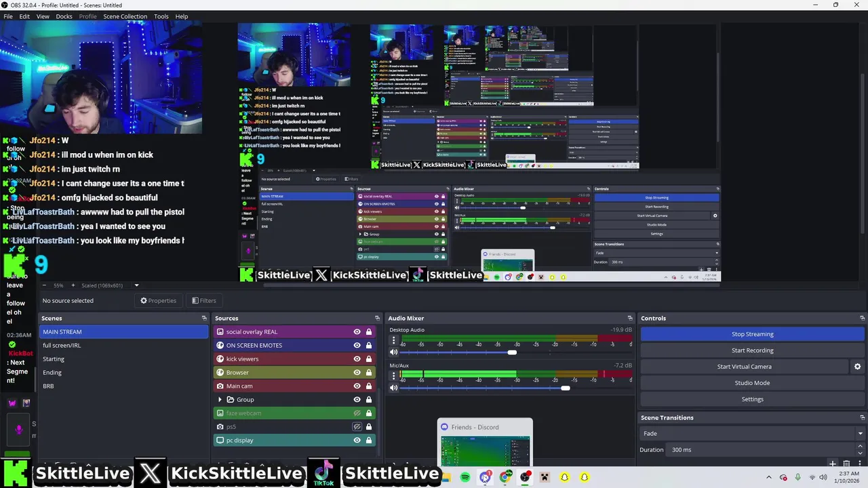Click the Friends - Discord preview thumbnail
Screen dimensions: 868x488
485,443
